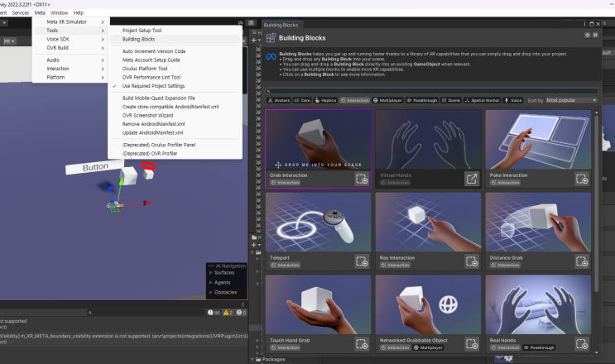Image resolution: width=615 pixels, height=364 pixels.
Task: Toggle the Voice filter tag
Action: click(x=512, y=100)
